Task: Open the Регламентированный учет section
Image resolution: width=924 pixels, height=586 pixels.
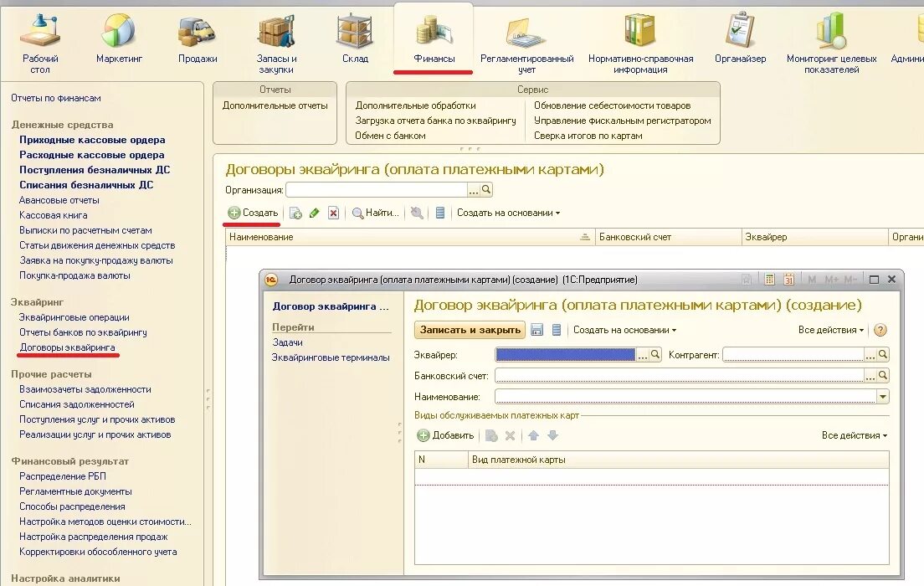Action: pos(526,44)
